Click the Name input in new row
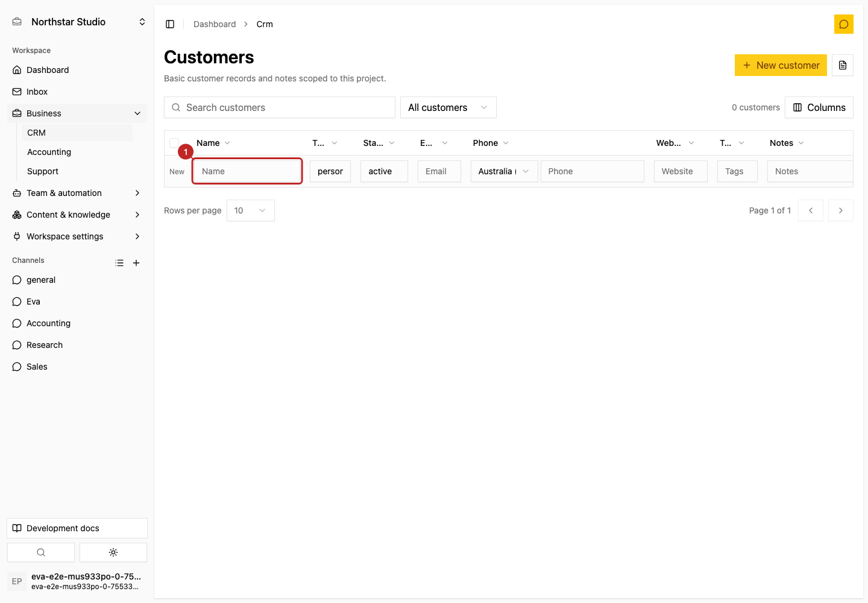868x603 pixels. 247,171
